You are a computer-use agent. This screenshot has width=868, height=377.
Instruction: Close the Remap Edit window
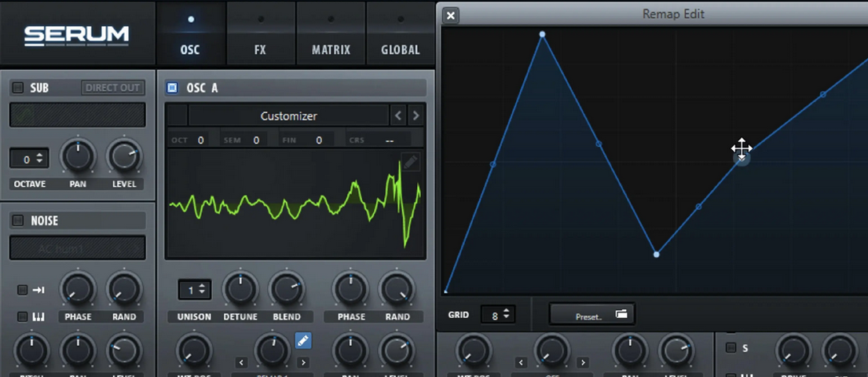(451, 16)
